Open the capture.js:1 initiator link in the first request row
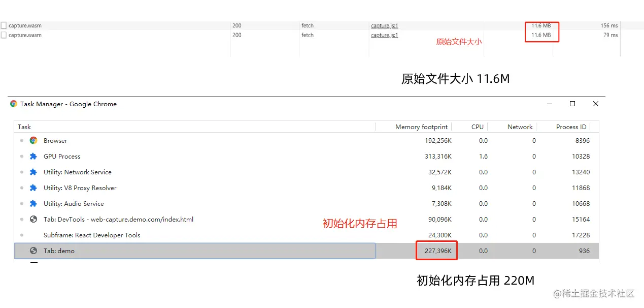The width and height of the screenshot is (644, 308). tap(384, 25)
